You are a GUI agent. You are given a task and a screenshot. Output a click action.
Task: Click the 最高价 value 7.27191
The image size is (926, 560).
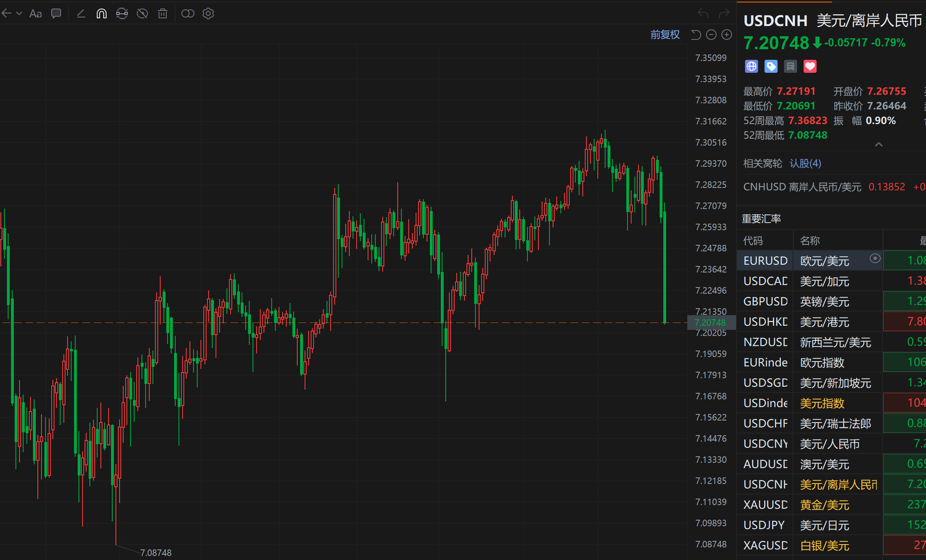[796, 92]
